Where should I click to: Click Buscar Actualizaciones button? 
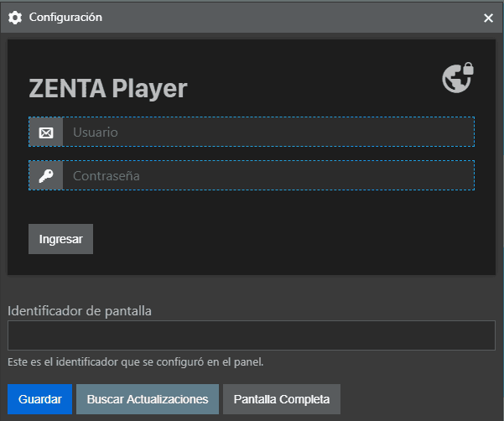point(148,399)
